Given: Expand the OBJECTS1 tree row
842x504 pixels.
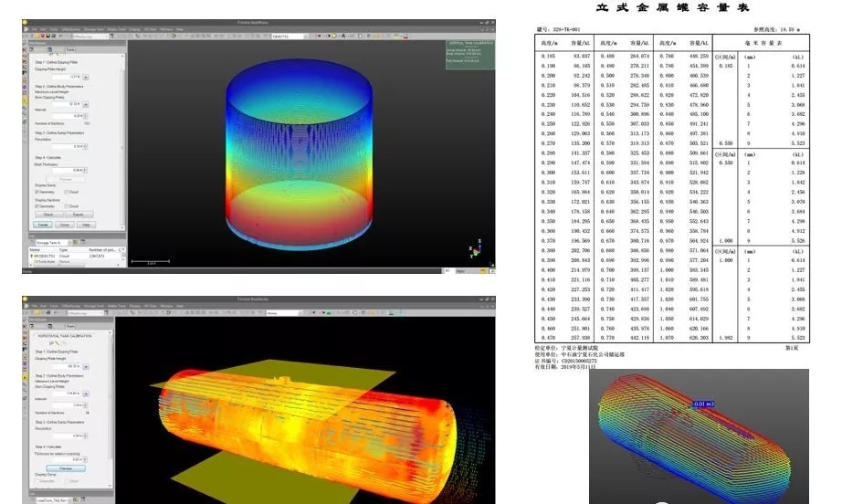Looking at the screenshot, I should [32, 256].
